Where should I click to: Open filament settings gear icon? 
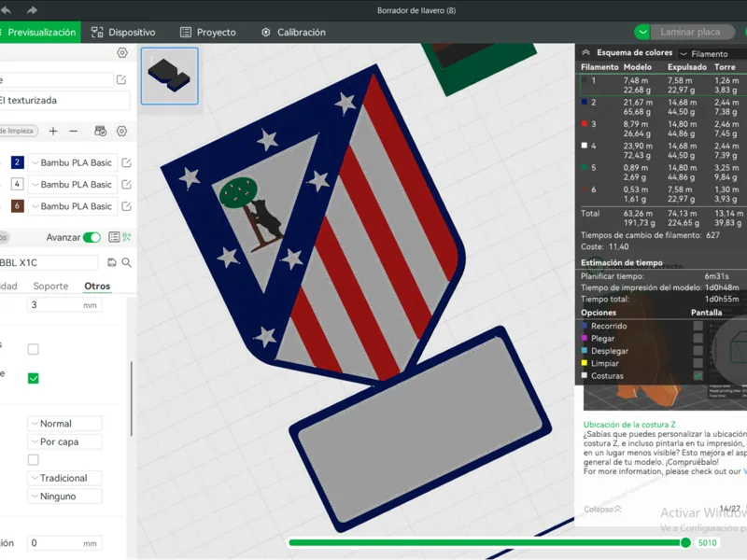click(x=122, y=131)
